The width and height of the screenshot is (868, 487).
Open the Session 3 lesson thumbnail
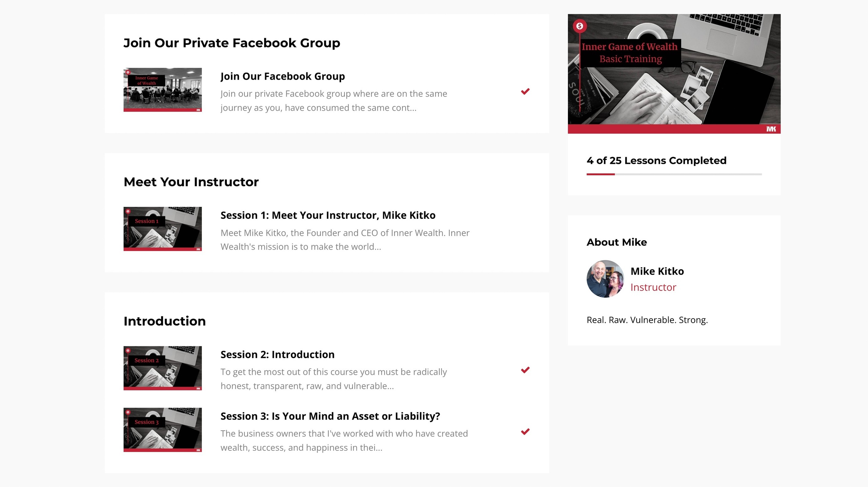(x=162, y=430)
